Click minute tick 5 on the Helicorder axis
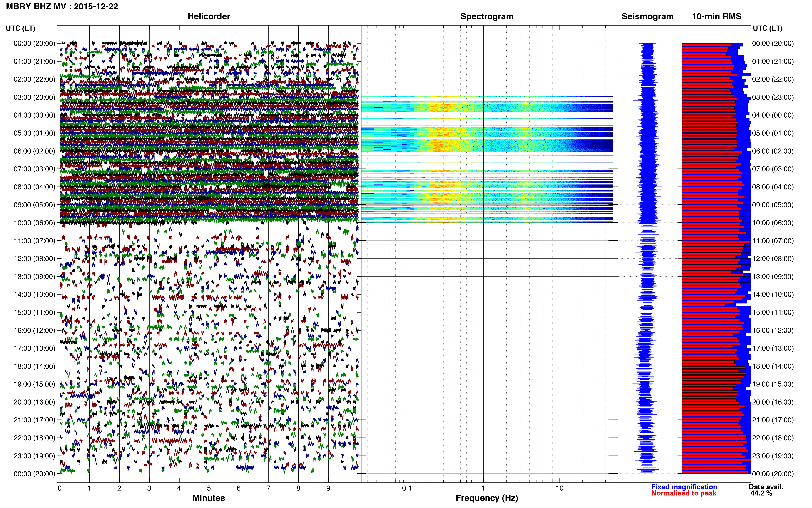Screen dimensions: 812x508 pos(209,488)
